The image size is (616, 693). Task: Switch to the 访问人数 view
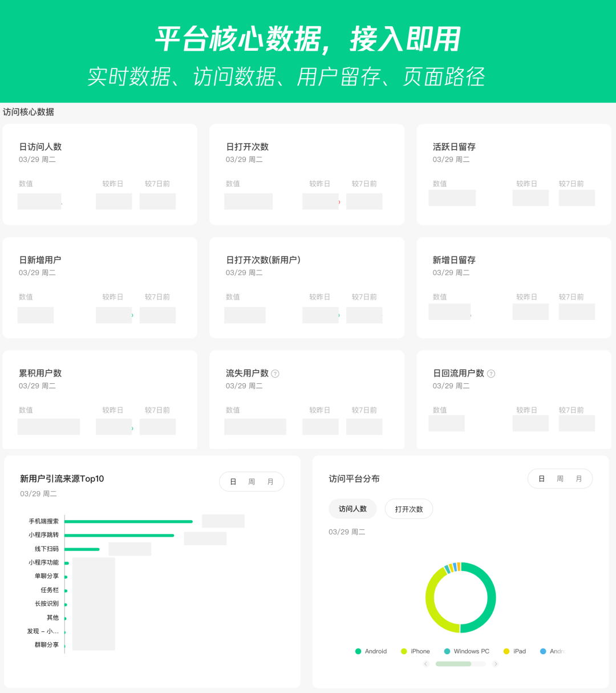tap(352, 509)
